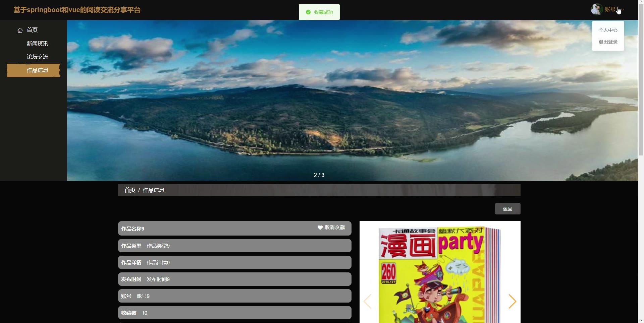
Task: Show the next cover image with right arrow
Action: coord(512,301)
